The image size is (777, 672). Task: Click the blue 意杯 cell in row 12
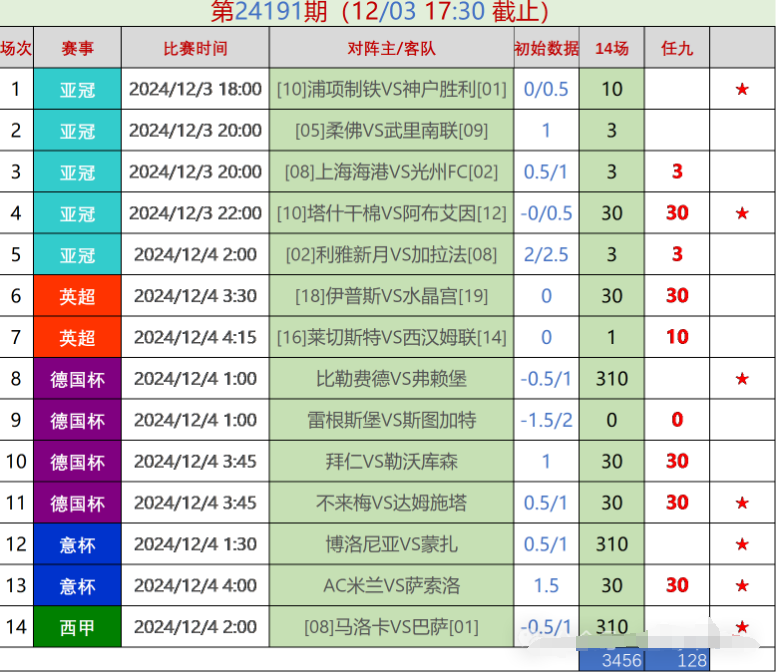tap(77, 545)
